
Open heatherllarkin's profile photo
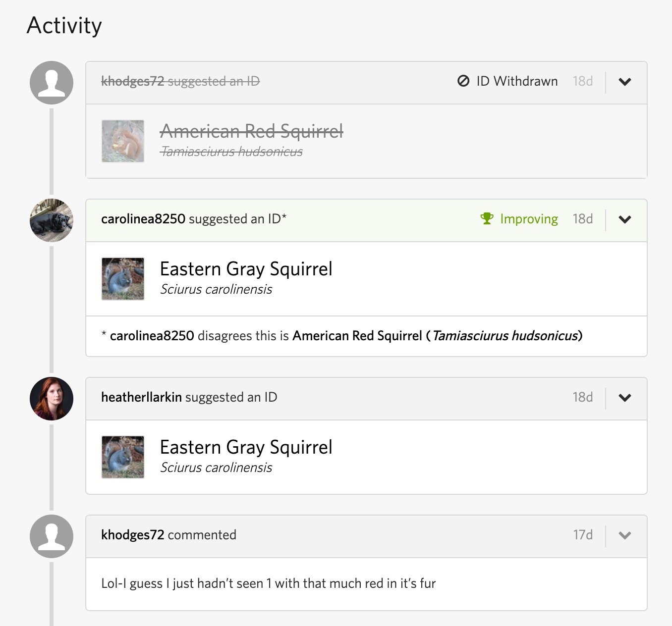point(52,399)
